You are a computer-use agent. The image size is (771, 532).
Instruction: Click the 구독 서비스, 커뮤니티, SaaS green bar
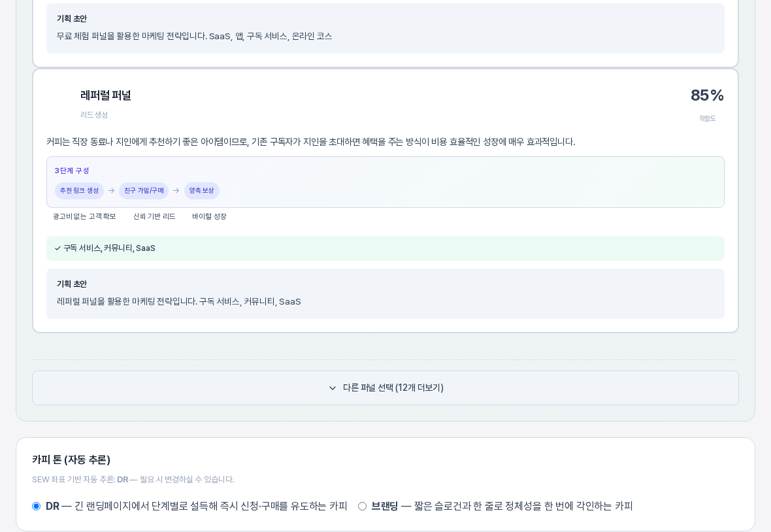(x=385, y=248)
